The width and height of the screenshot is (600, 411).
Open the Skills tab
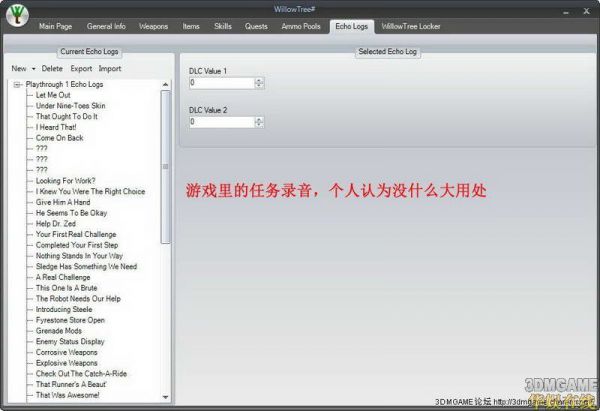222,26
